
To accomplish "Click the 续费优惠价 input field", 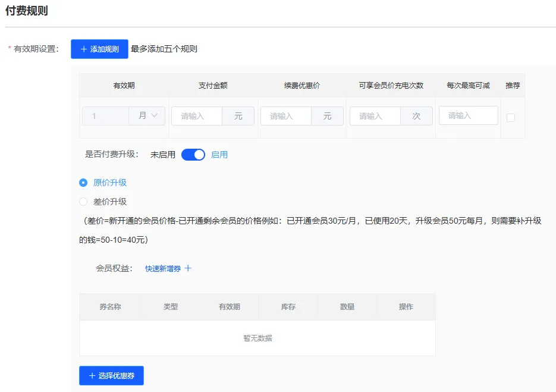I will coord(285,116).
